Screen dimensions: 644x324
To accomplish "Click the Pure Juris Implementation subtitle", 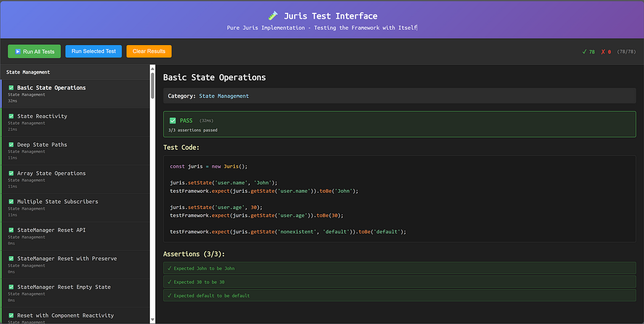I will [322, 28].
